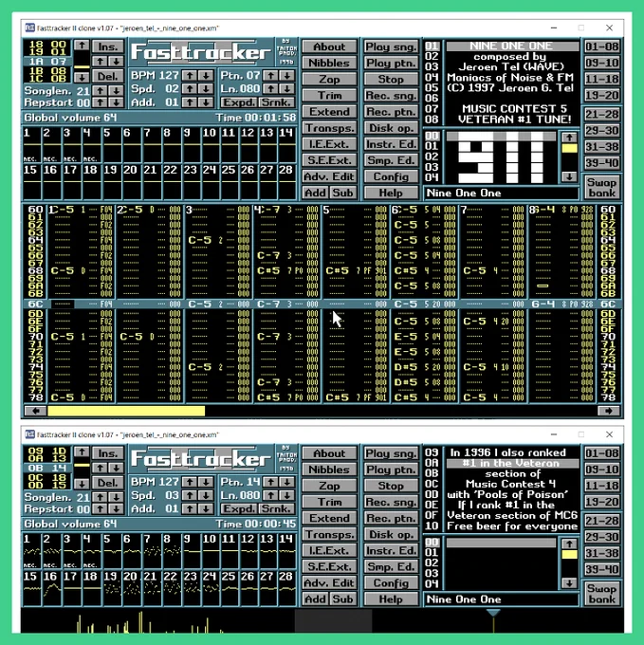Open Disk op. in top window
The height and width of the screenshot is (645, 644).
coord(391,128)
